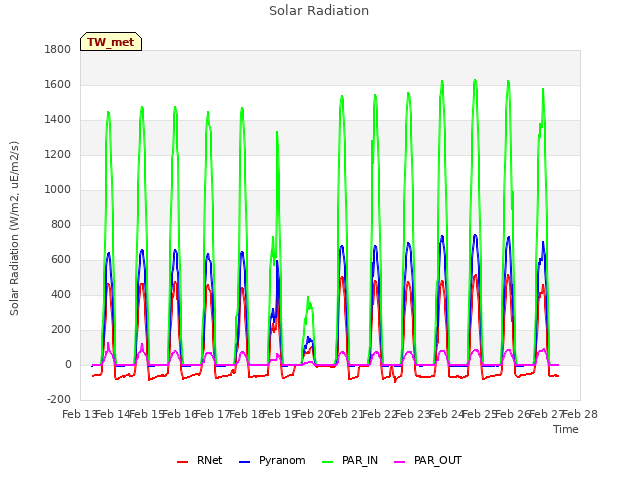Image resolution: width=640 pixels, height=480 pixels.
Task: Click the Time x-axis title
Action: (x=566, y=429)
